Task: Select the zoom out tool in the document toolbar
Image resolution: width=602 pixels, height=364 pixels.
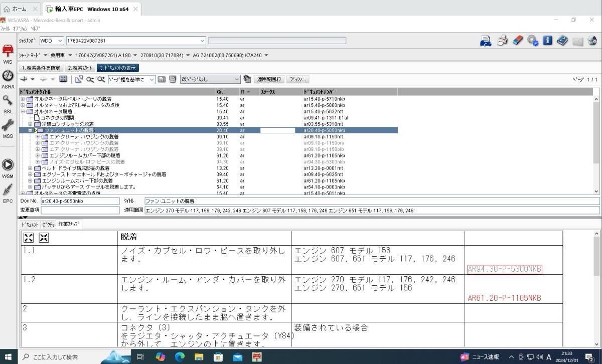Action: (90, 79)
